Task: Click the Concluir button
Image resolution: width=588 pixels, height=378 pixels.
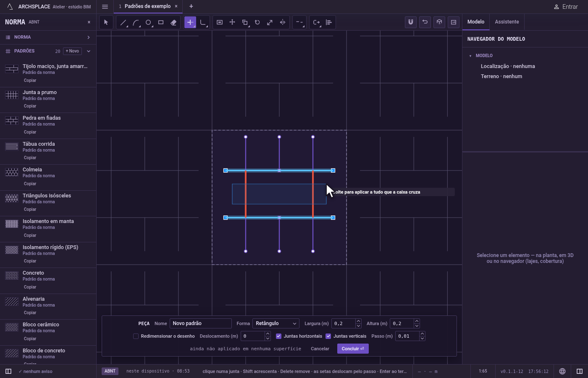Action: (x=353, y=349)
